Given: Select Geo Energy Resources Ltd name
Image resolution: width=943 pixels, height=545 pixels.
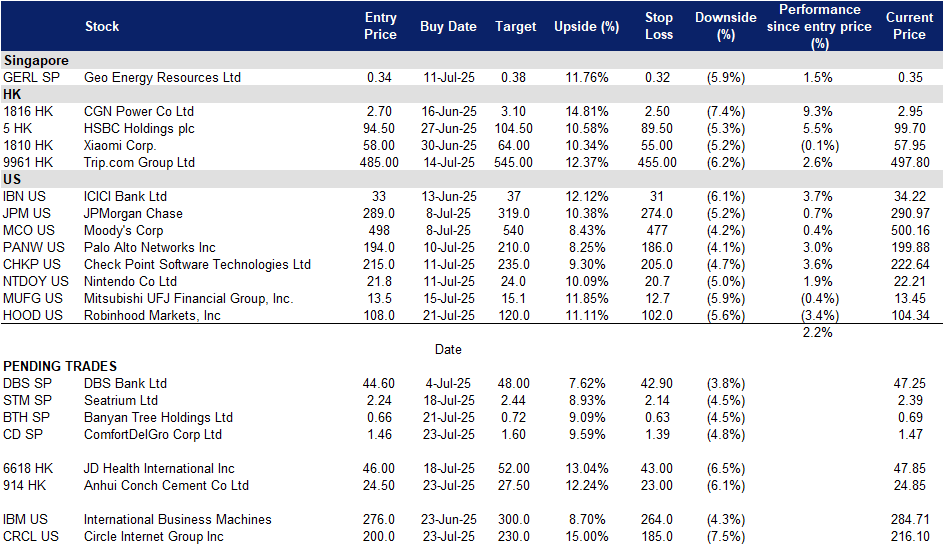Looking at the screenshot, I should 162,78.
